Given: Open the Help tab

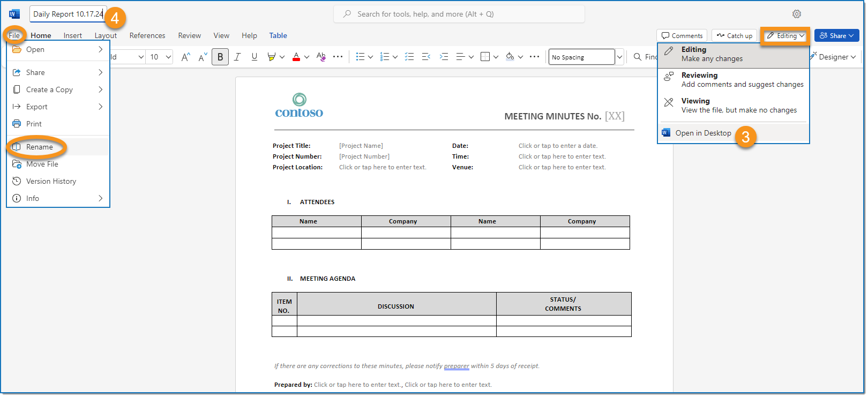Looking at the screenshot, I should click(x=249, y=35).
